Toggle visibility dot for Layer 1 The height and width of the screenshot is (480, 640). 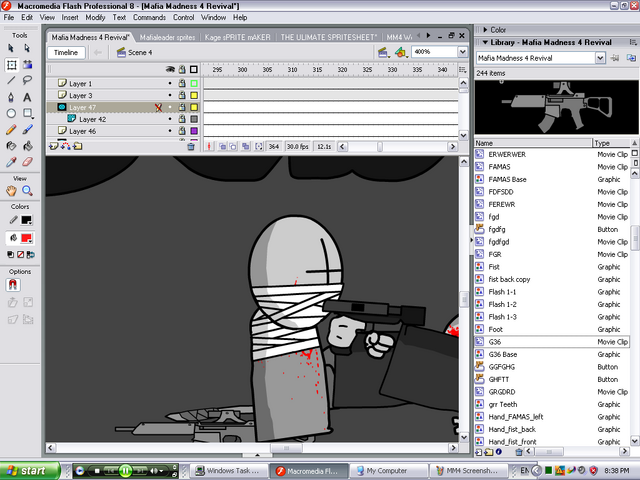click(170, 83)
